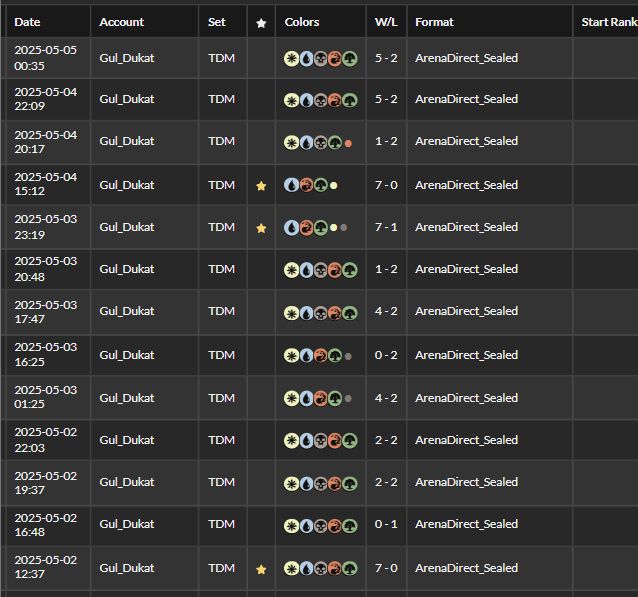Click the 0 - 1 win/loss record
This screenshot has height=597, width=638.
[386, 524]
